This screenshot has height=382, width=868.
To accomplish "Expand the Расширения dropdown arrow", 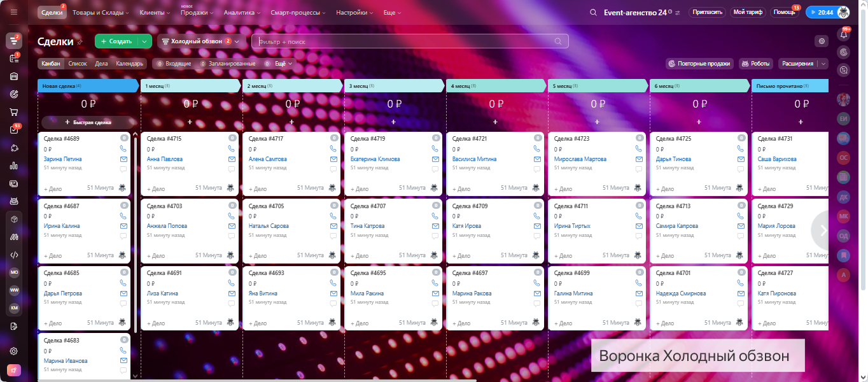I will pyautogui.click(x=823, y=64).
